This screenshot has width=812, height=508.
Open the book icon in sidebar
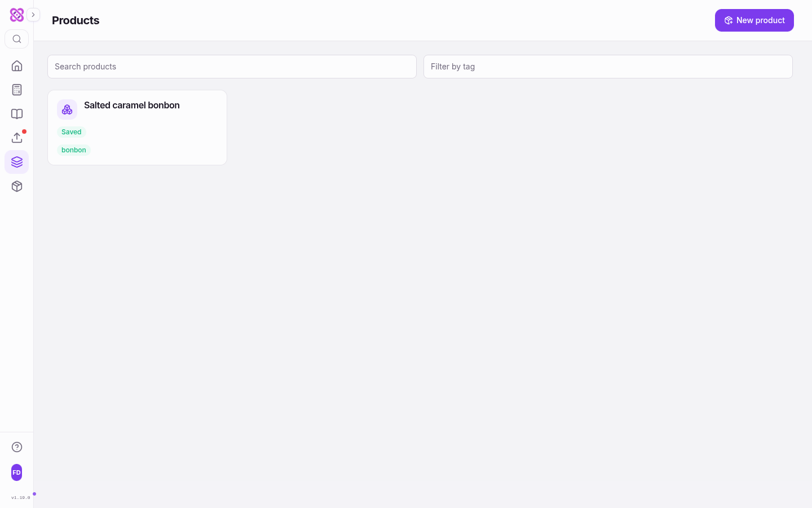tap(17, 114)
